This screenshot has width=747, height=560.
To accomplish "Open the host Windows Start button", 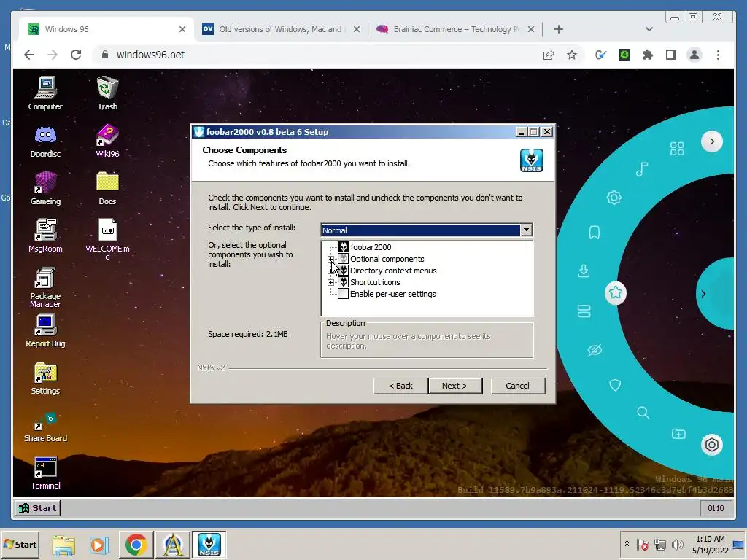I will coord(20,544).
